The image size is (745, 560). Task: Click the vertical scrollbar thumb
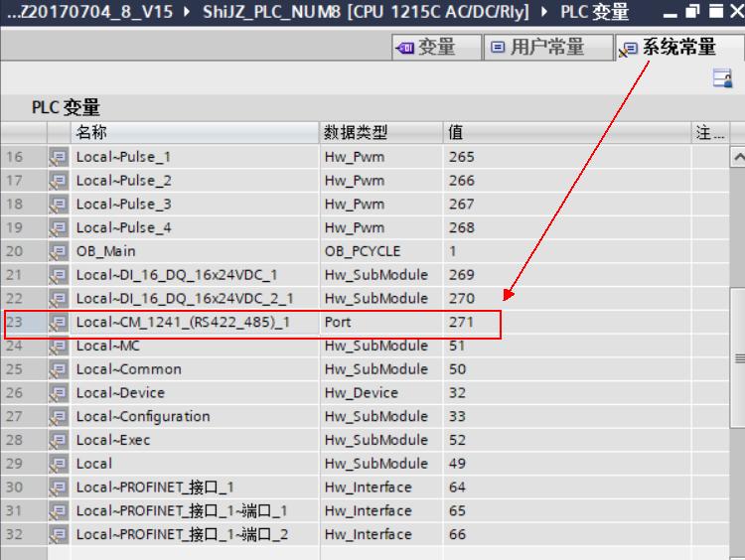pos(737,357)
